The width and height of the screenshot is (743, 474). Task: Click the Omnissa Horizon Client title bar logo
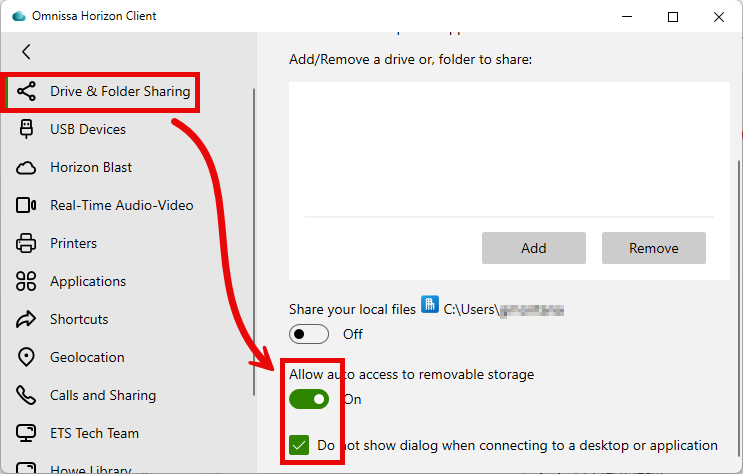(x=19, y=16)
